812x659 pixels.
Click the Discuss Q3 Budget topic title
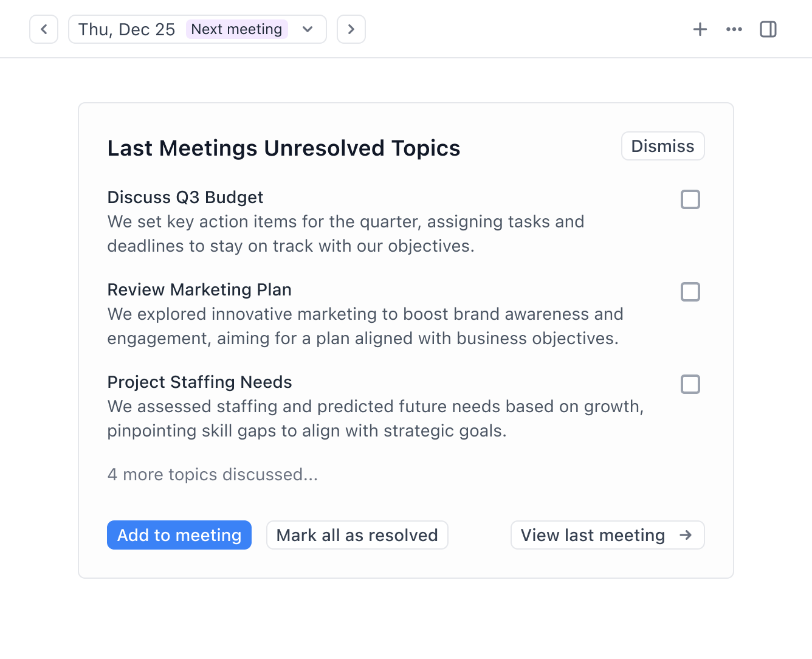point(185,197)
